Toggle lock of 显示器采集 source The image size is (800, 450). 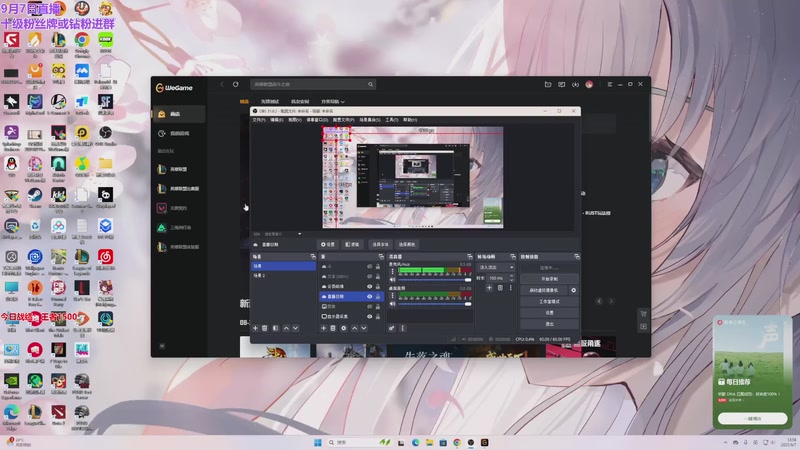[x=378, y=316]
